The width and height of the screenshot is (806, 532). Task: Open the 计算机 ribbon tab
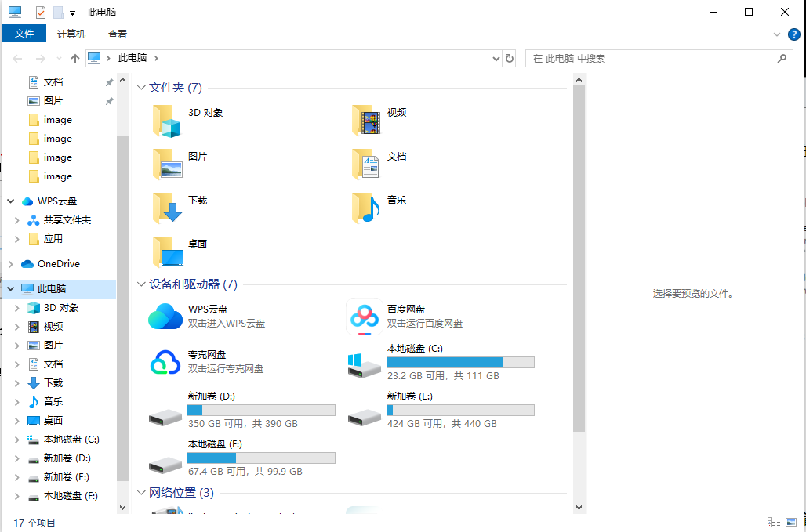pos(71,34)
